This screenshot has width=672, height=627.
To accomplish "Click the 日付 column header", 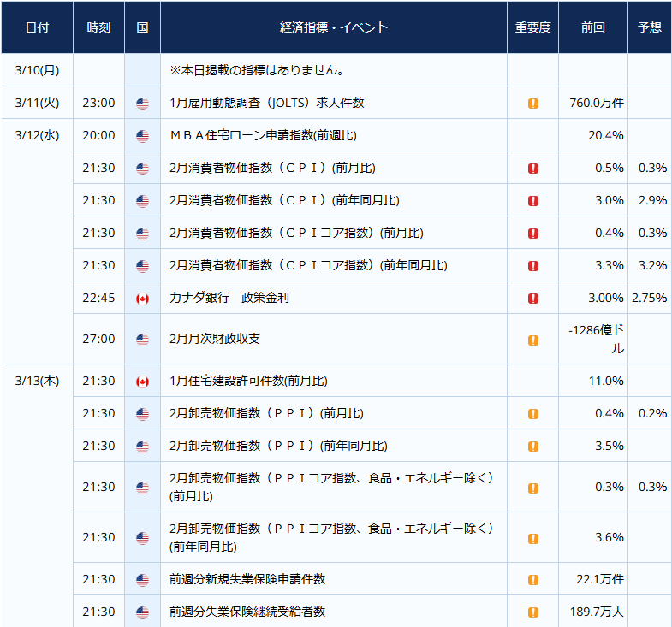I will point(38,27).
